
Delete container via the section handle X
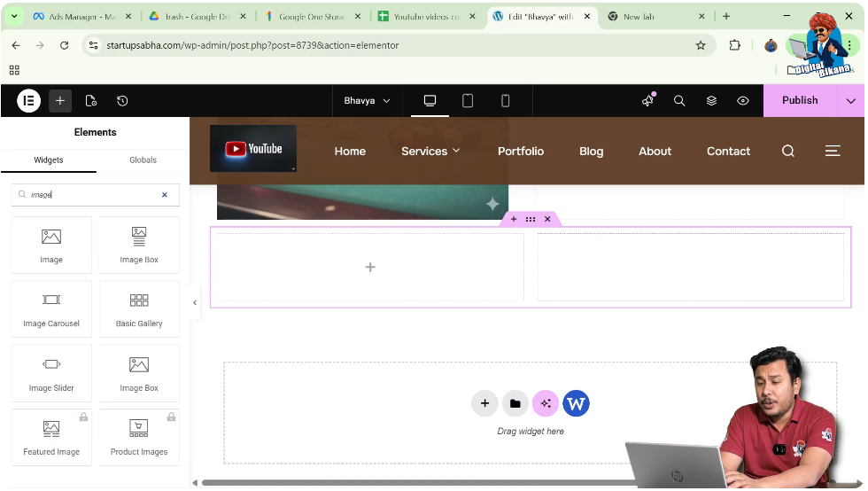pyautogui.click(x=547, y=220)
